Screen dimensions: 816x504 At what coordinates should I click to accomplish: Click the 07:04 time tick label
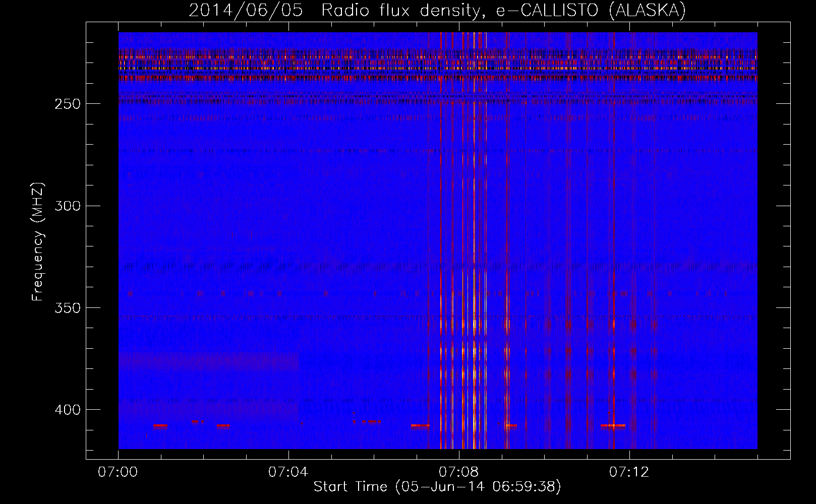pyautogui.click(x=288, y=472)
